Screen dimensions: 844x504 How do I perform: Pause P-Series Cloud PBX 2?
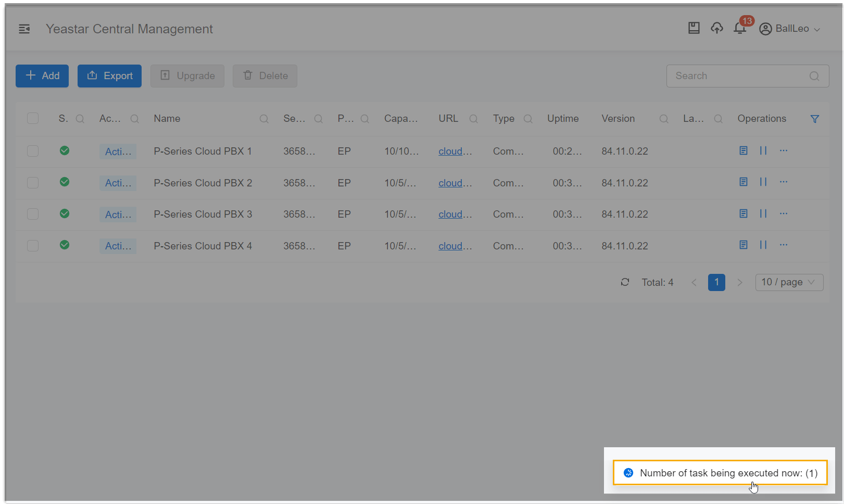click(x=764, y=182)
